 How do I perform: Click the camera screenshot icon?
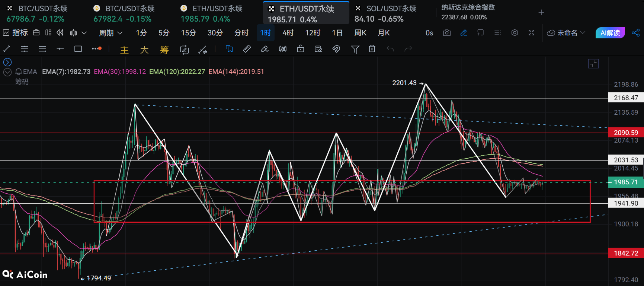tap(447, 33)
